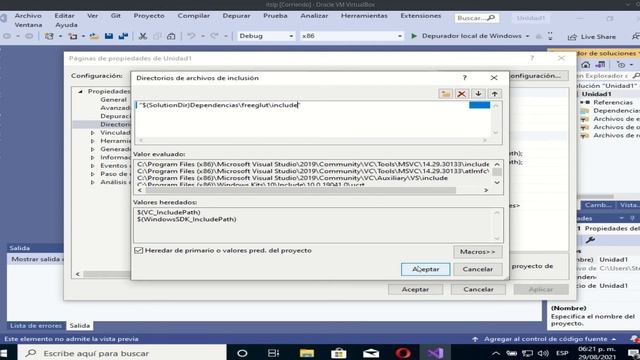Click the volume icon in system tray
The height and width of the screenshot is (360, 640).
click(543, 353)
